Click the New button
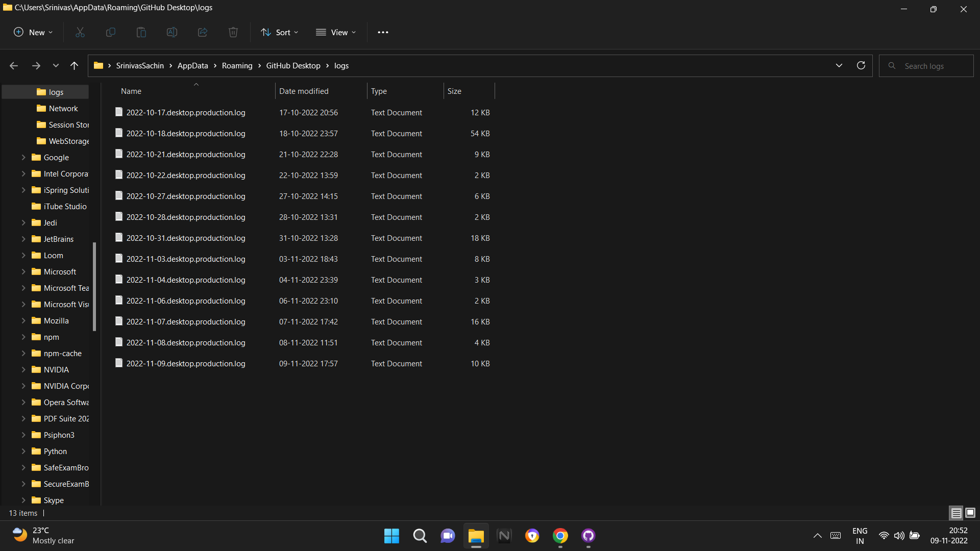Image resolution: width=980 pixels, height=551 pixels. (33, 32)
